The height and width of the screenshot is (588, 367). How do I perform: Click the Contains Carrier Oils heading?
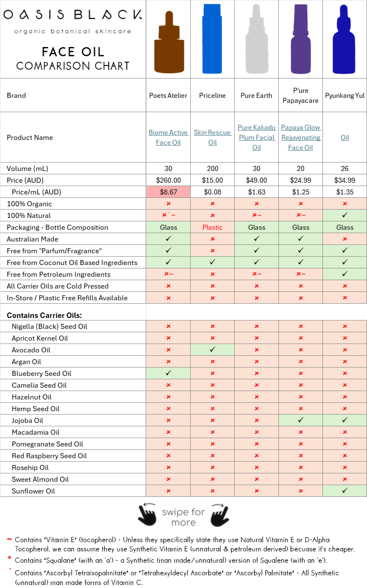pos(45,315)
